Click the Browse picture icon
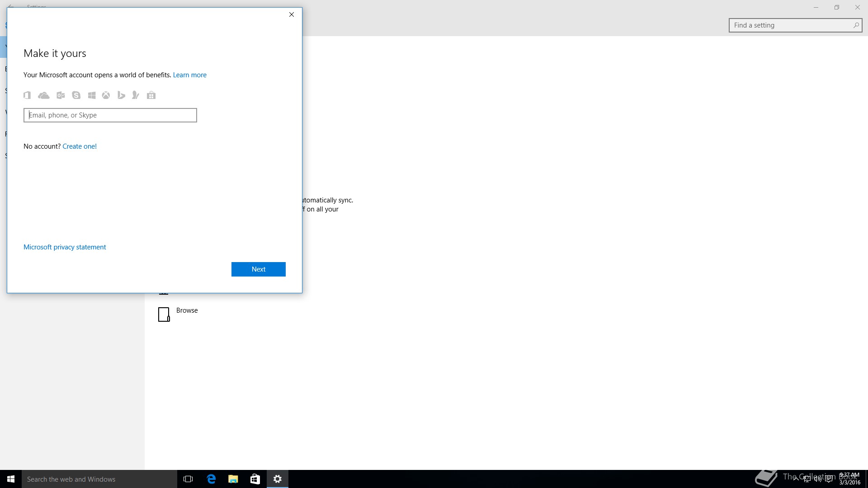Viewport: 868px width, 488px height. 164,314
